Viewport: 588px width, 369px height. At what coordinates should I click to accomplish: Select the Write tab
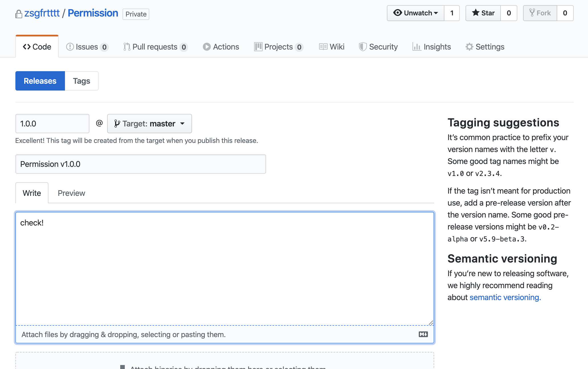point(32,193)
